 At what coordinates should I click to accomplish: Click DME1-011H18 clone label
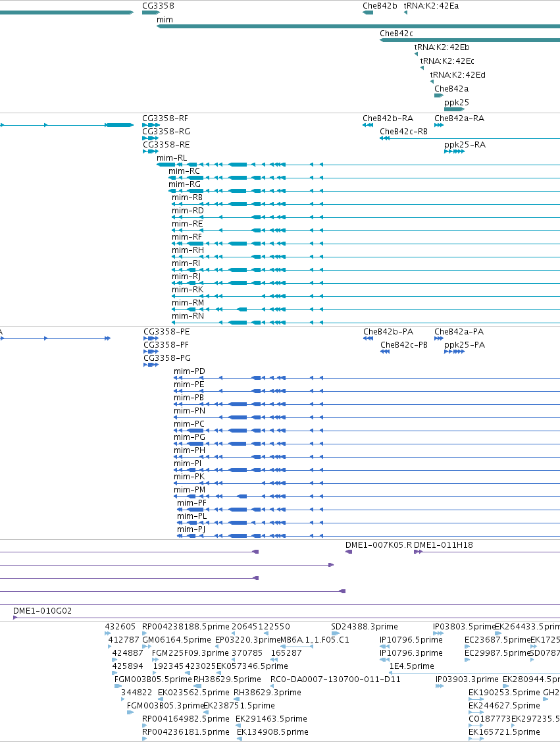[443, 545]
